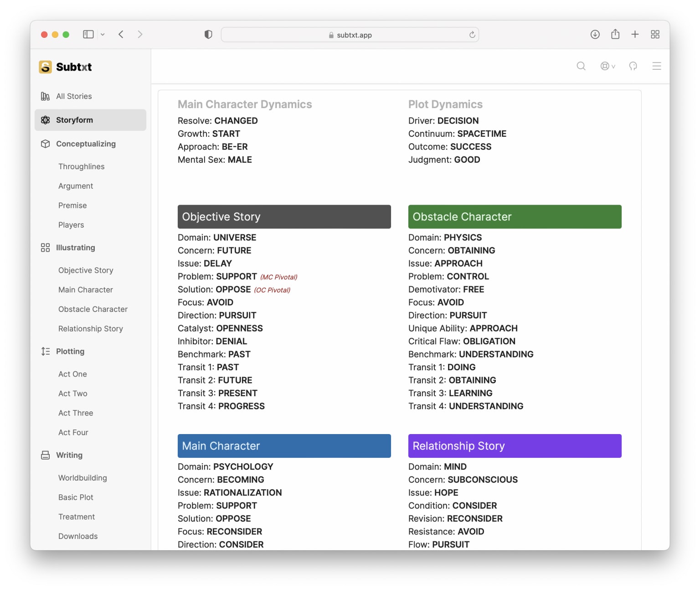
Task: Open Act One
Action: coord(72,374)
